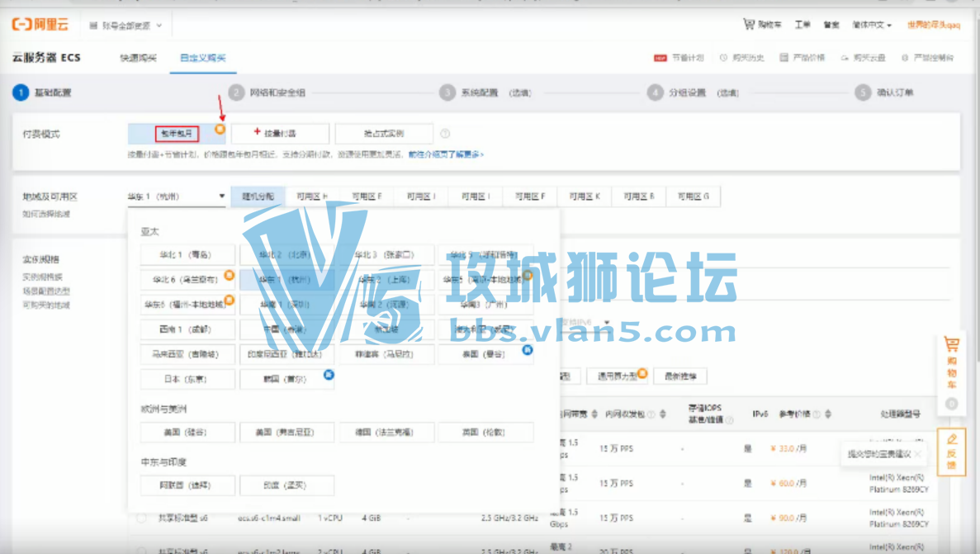Open the user account name in top right
The height and width of the screenshot is (554, 980).
point(934,25)
